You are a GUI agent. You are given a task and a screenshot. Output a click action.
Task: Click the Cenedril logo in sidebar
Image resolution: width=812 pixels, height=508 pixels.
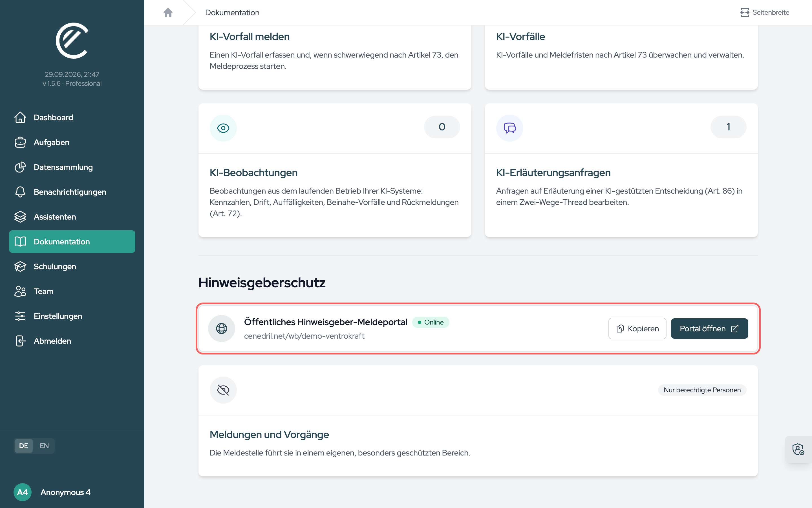click(72, 40)
